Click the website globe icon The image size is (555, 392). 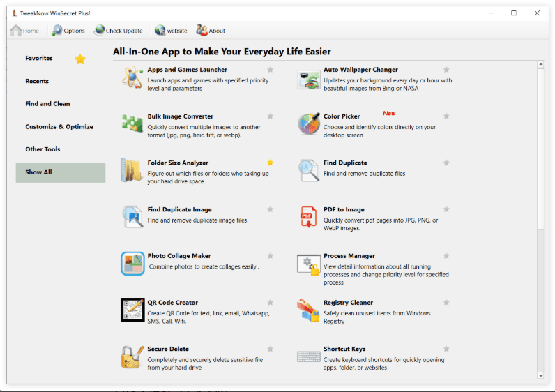[160, 31]
